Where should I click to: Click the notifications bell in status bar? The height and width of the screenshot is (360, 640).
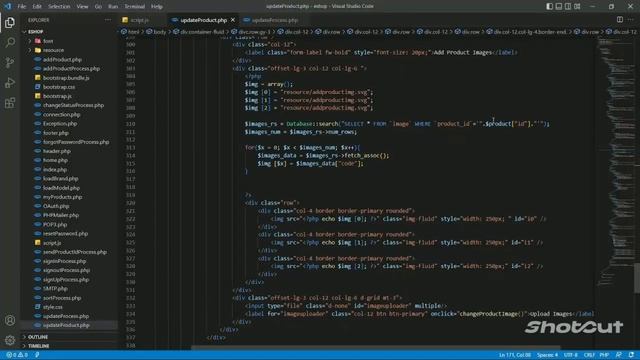click(631, 355)
